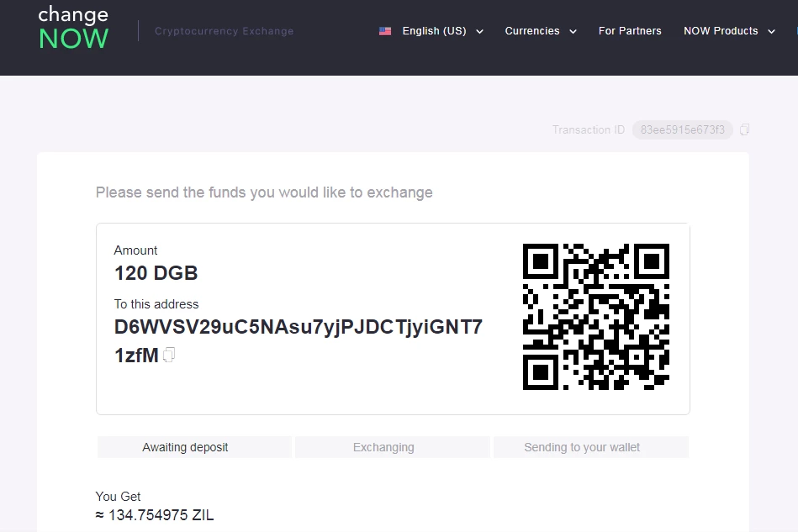Open the English (US) language dropdown
The width and height of the screenshot is (798, 532).
coord(434,31)
